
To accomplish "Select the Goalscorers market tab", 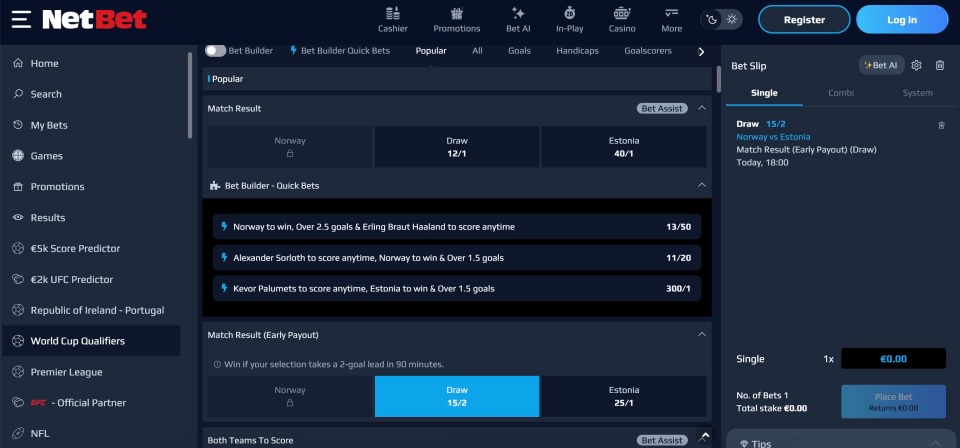I will (x=648, y=50).
